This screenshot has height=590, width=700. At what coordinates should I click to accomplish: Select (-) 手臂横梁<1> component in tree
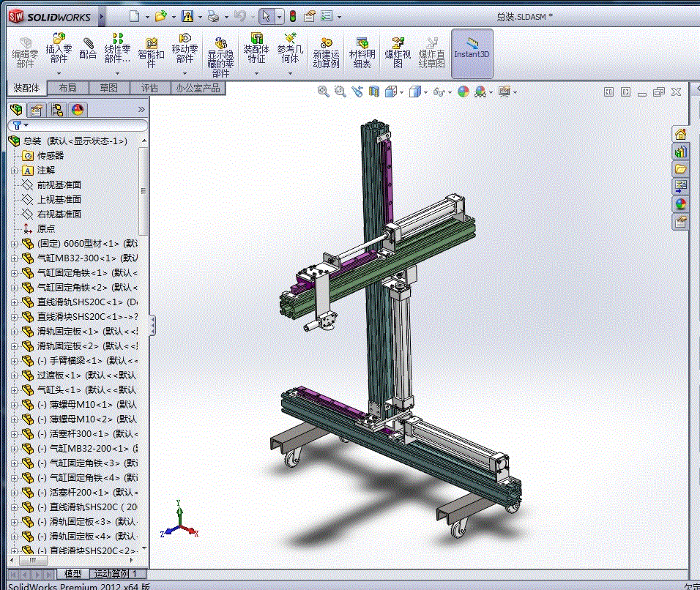[x=87, y=361]
